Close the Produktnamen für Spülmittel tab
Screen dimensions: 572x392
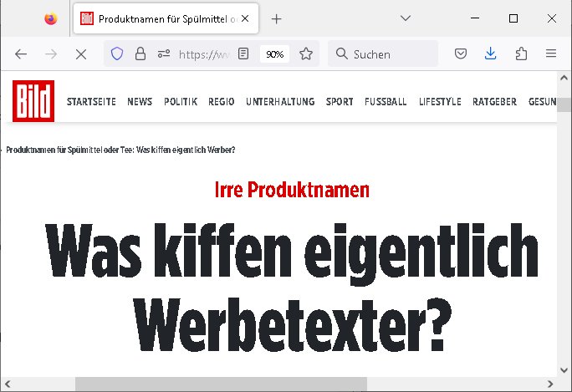click(x=250, y=18)
